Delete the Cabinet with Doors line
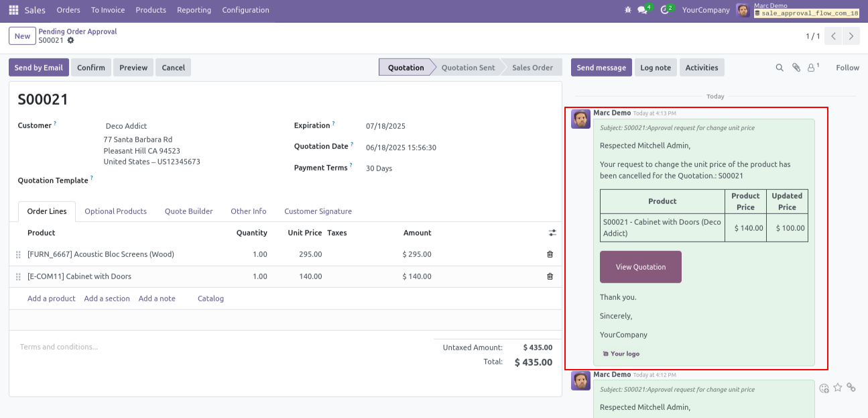The width and height of the screenshot is (868, 418). [x=550, y=276]
